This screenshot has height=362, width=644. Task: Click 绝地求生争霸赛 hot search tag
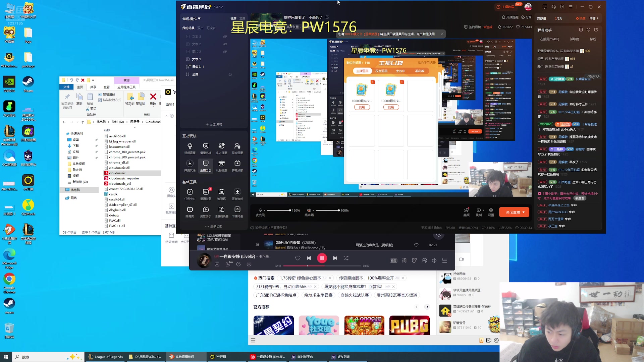click(318, 295)
